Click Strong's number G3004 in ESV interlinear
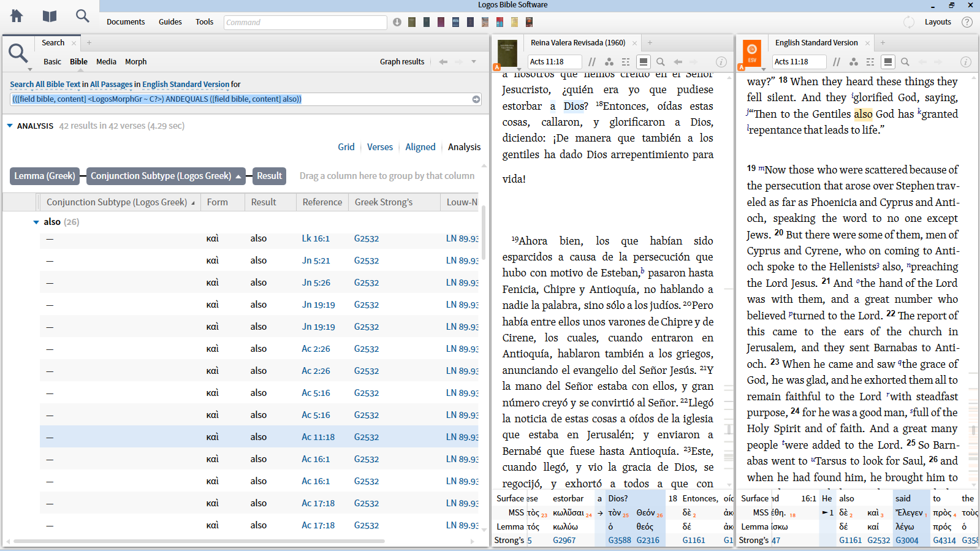This screenshot has width=980, height=551. (x=907, y=540)
